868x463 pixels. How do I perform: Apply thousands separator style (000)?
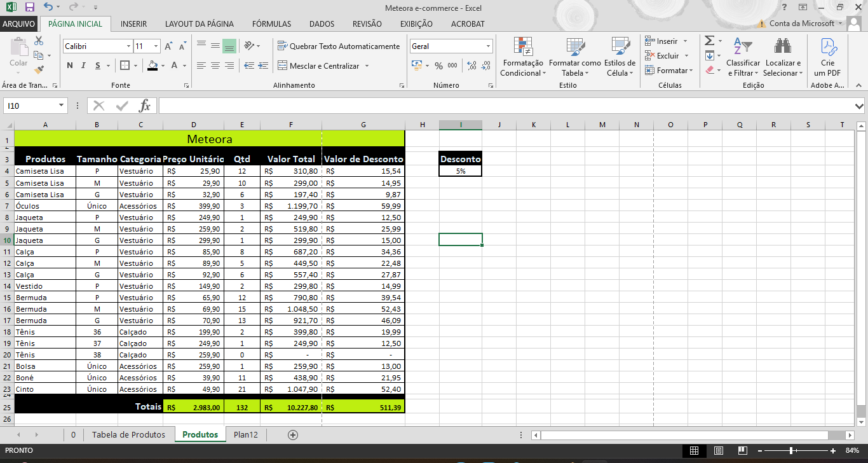pyautogui.click(x=452, y=66)
